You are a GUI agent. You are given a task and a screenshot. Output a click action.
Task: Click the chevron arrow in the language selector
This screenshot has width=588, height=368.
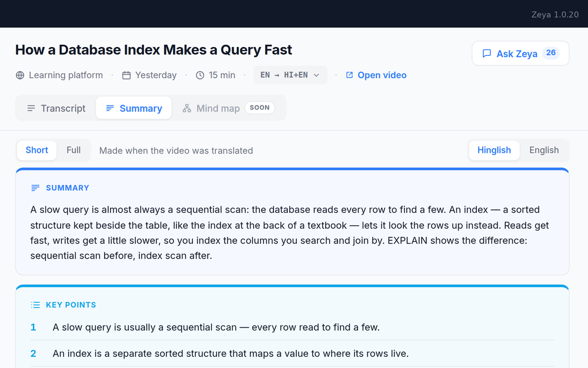point(316,75)
